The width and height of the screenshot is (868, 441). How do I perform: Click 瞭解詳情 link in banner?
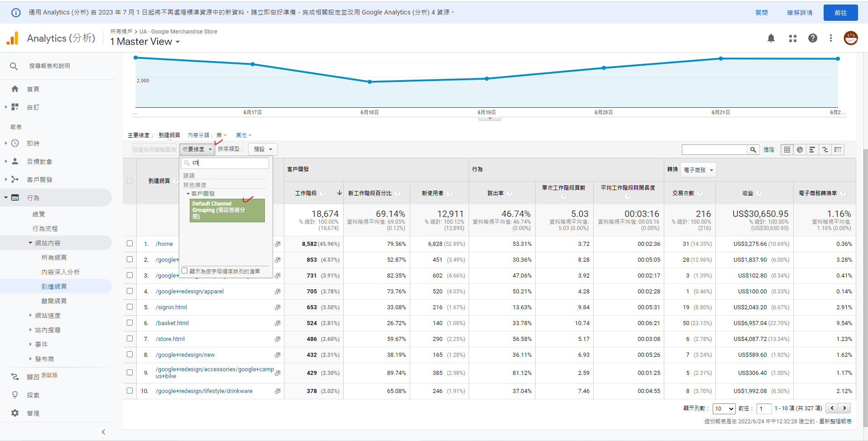click(800, 13)
